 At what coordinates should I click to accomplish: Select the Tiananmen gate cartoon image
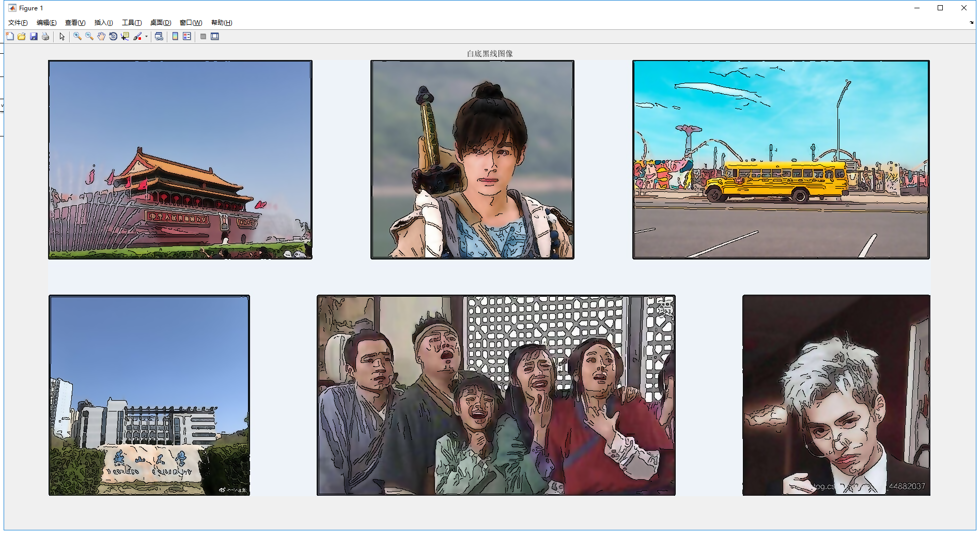[x=180, y=160]
